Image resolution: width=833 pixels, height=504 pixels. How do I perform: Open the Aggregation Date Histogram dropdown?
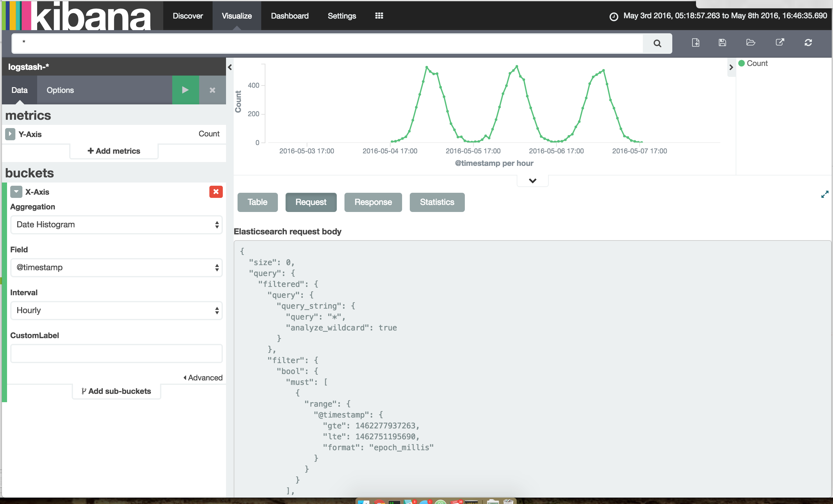pyautogui.click(x=116, y=224)
